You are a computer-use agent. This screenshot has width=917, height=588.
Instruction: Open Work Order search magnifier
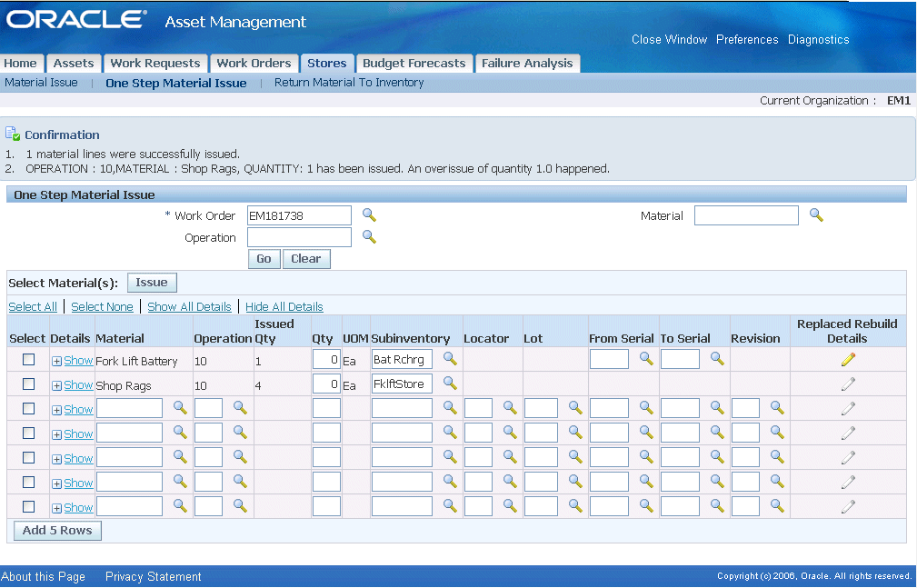[x=369, y=214]
